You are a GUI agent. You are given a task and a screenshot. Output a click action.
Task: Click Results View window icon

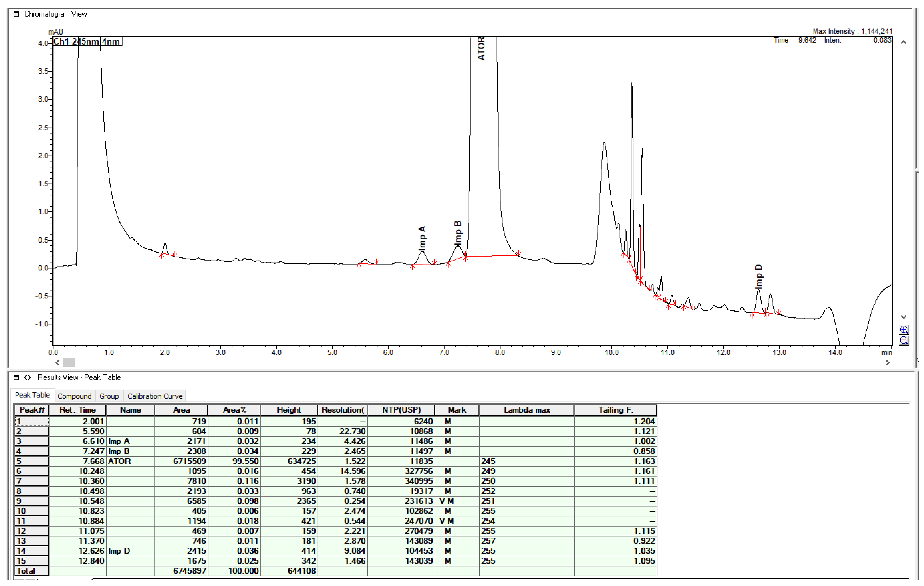point(16,377)
